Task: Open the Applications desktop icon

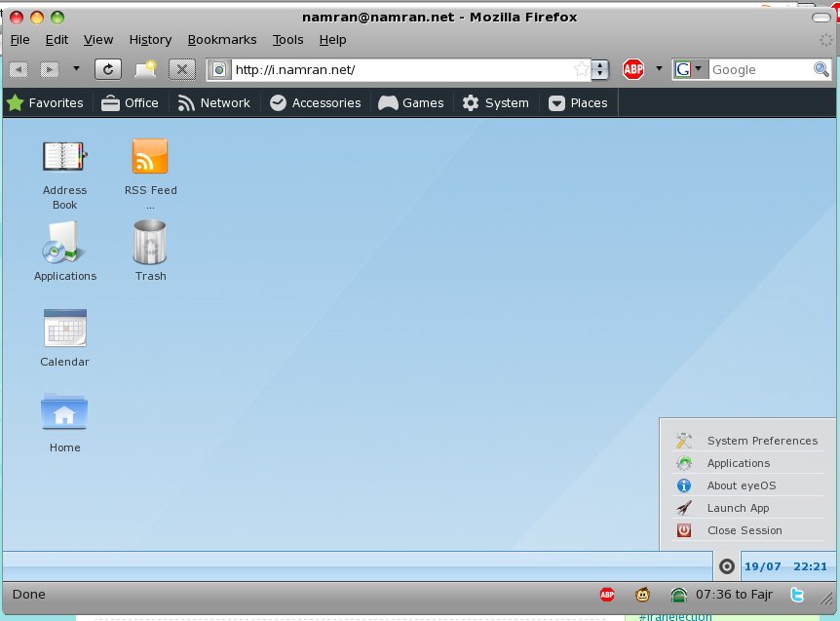Action: 64,242
